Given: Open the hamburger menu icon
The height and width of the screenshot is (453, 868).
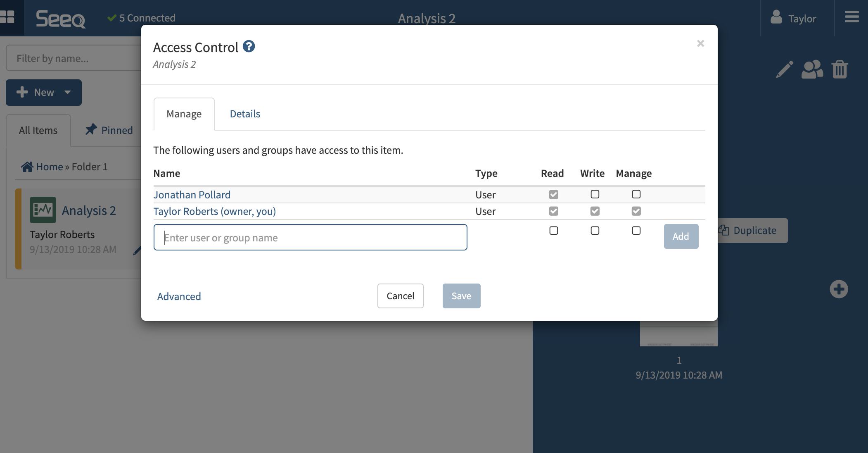Looking at the screenshot, I should tap(851, 17).
